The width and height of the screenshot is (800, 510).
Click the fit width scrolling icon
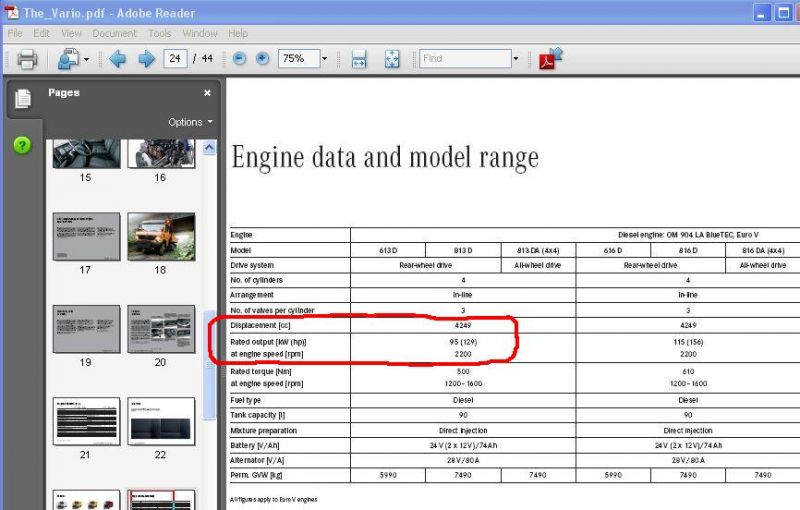point(359,59)
